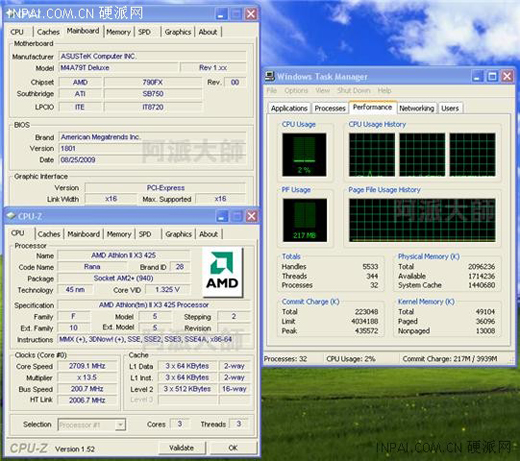520x461 pixels.
Task: Select Mainboard tab in lower CPU-Z window
Action: pyautogui.click(x=84, y=234)
